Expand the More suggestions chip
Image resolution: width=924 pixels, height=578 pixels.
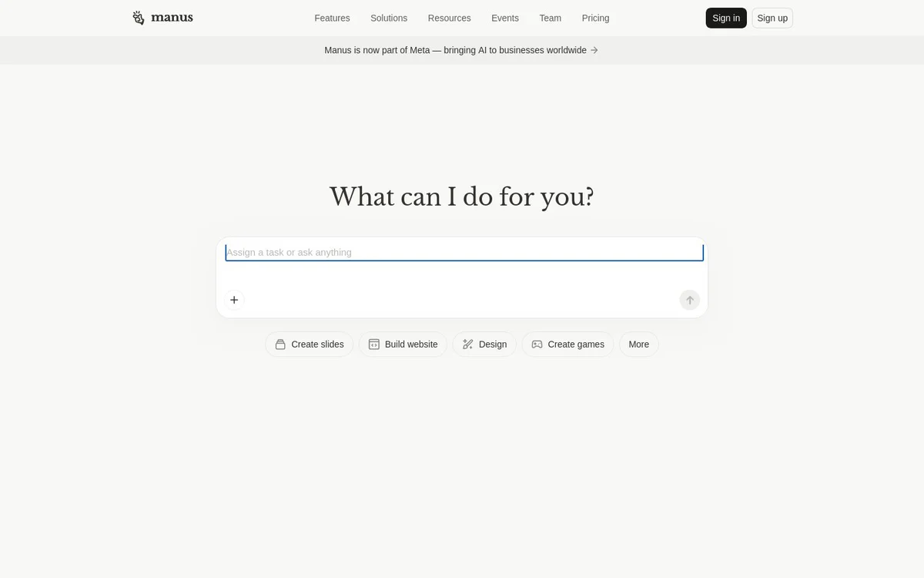click(x=639, y=344)
